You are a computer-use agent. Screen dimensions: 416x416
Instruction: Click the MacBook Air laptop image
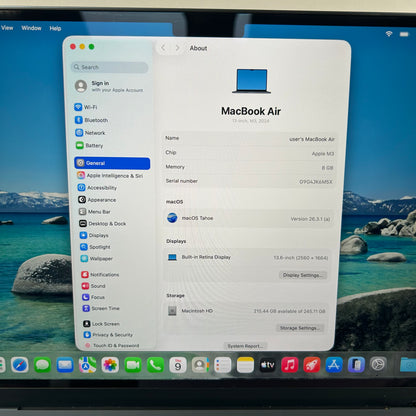click(252, 81)
